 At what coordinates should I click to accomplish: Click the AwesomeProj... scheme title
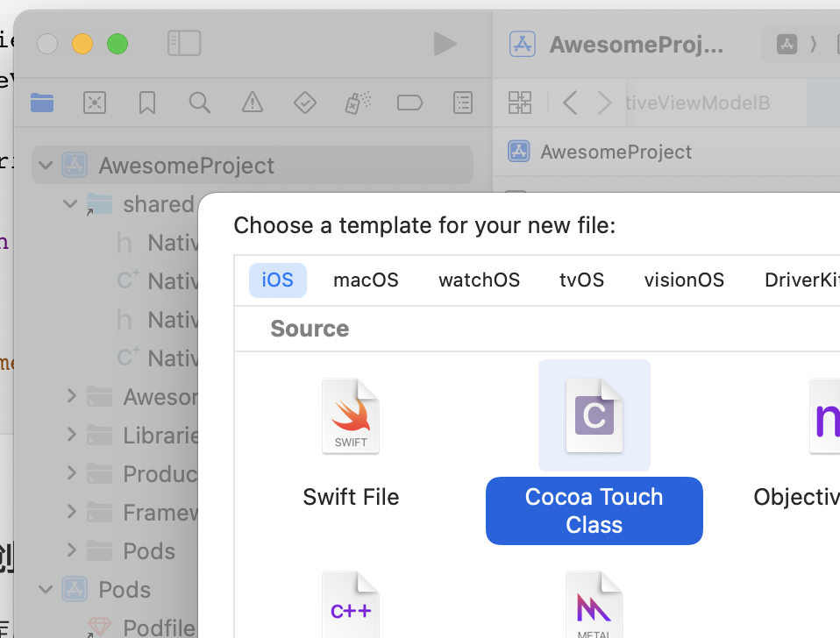click(637, 45)
